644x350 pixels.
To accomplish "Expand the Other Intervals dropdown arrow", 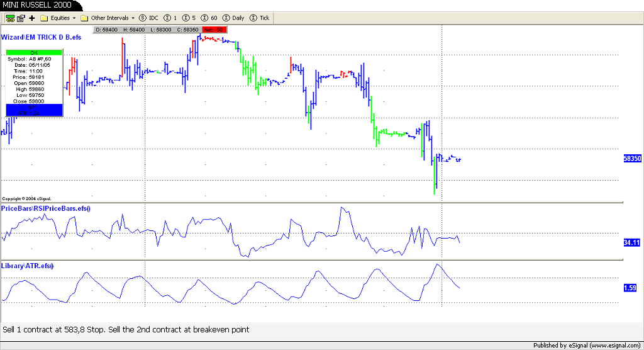I will pos(133,18).
